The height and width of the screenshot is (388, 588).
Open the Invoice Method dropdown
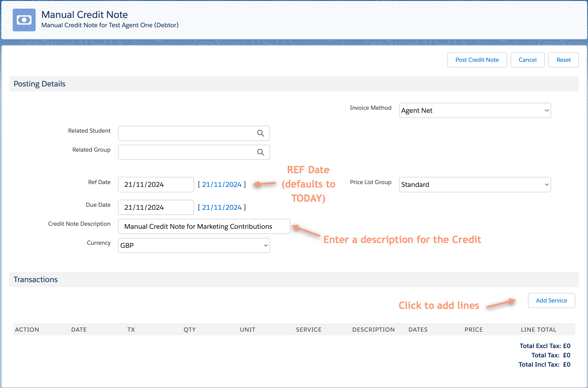[475, 110]
